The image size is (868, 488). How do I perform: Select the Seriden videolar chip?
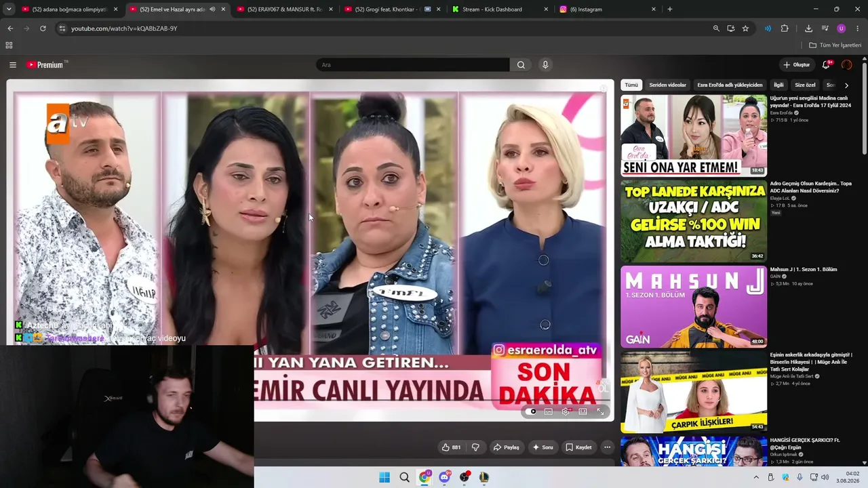click(x=668, y=85)
